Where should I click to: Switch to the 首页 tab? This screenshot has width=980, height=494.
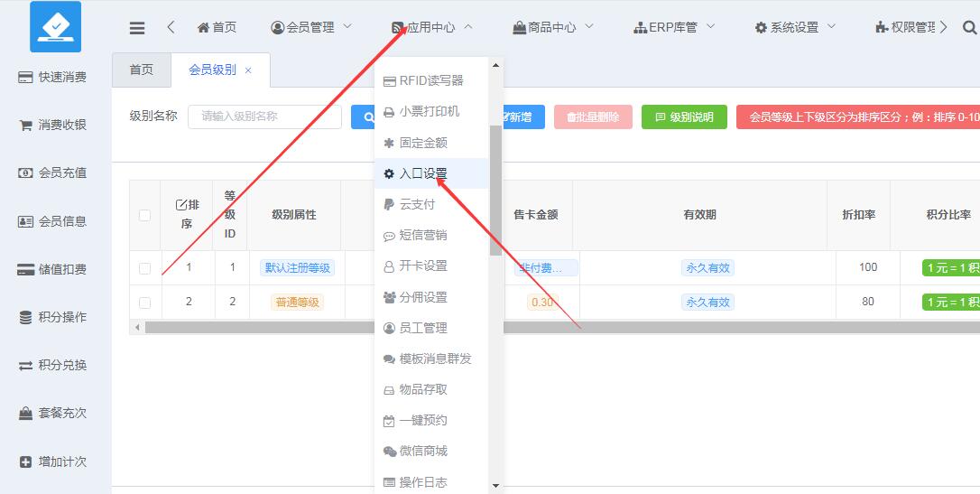[141, 70]
